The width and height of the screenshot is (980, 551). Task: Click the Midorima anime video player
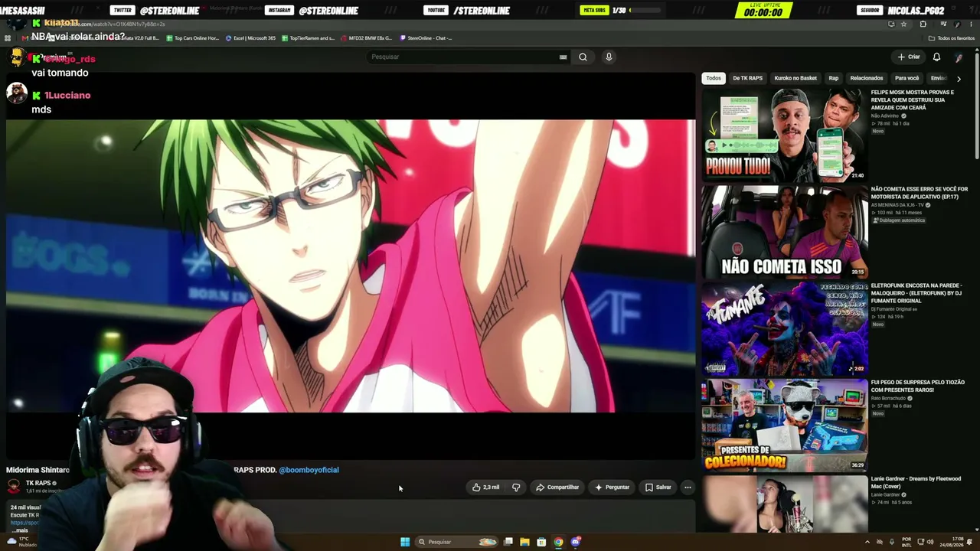(x=351, y=266)
